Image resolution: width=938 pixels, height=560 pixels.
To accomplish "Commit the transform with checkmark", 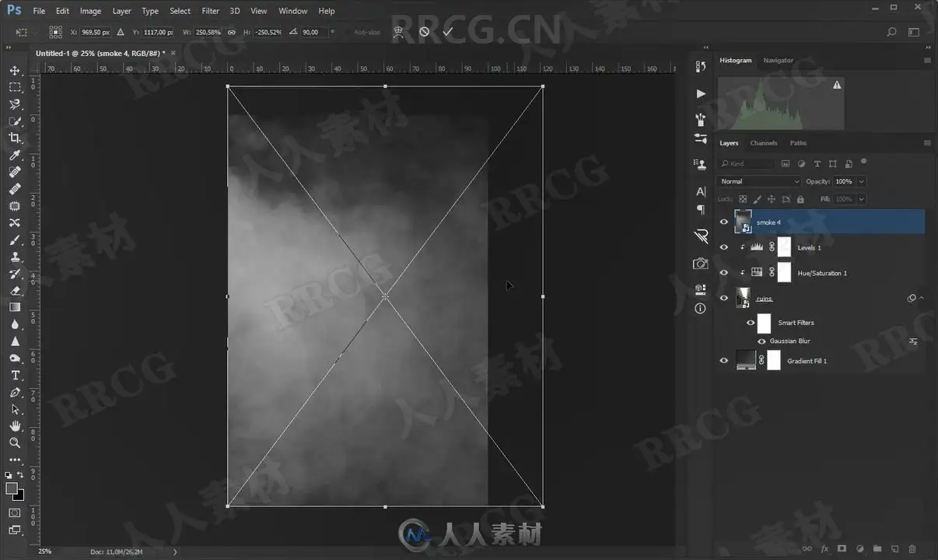I will click(447, 32).
